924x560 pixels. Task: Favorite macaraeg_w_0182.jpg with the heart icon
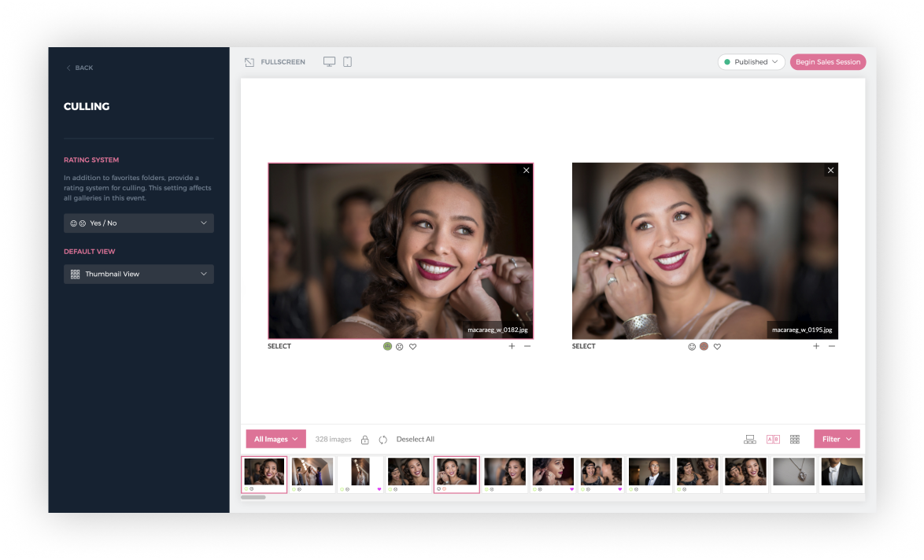413,347
